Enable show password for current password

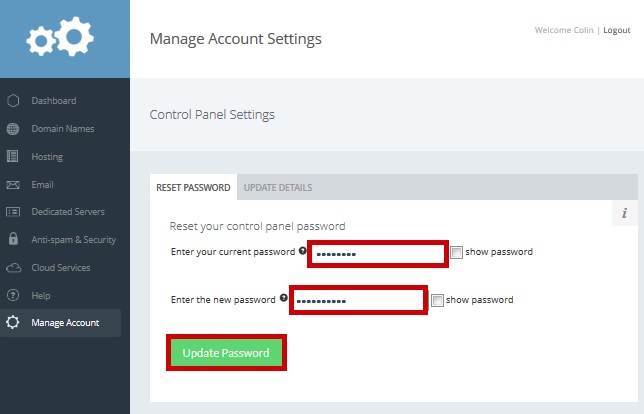click(x=457, y=253)
